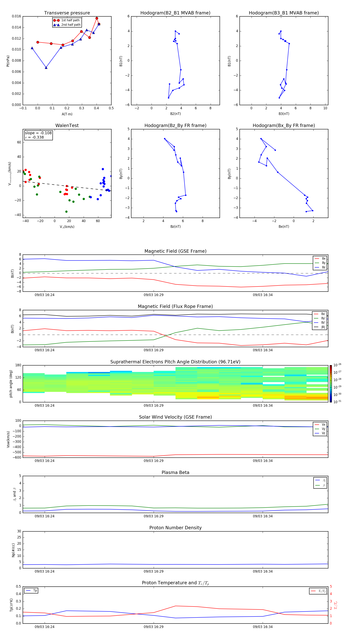Select the Te/Tp legend entry
Screen dimensions: 351x644
318,591
